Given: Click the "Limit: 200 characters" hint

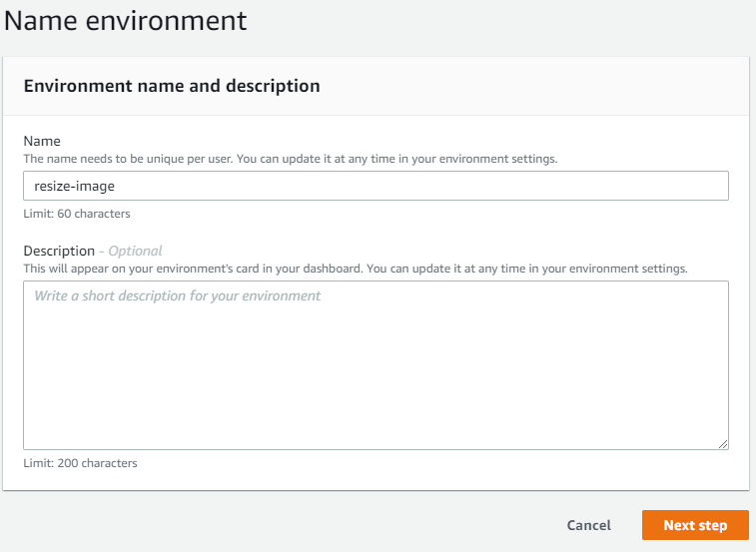Looking at the screenshot, I should point(80,463).
